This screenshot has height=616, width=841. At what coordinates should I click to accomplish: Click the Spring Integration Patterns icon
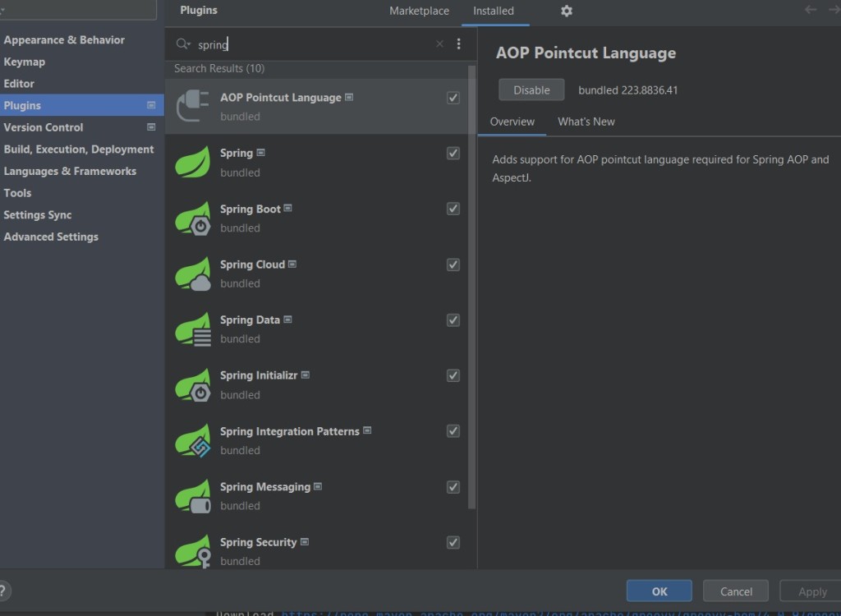pos(193,440)
